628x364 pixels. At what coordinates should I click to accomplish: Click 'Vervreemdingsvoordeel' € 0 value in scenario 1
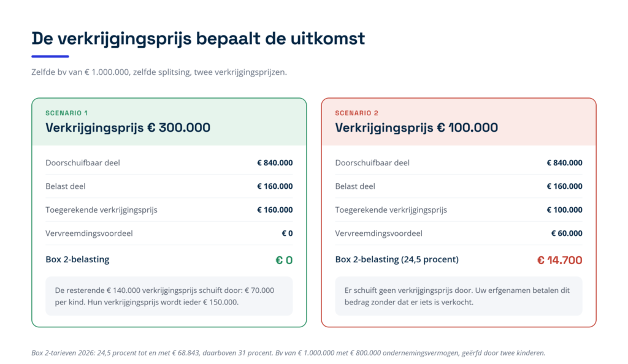click(x=287, y=233)
